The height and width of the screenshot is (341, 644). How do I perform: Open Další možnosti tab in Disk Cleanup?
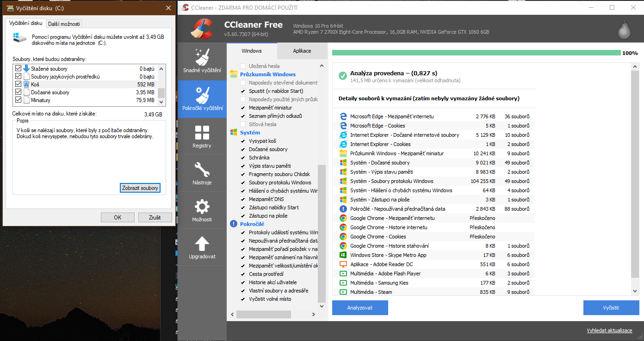click(x=64, y=24)
